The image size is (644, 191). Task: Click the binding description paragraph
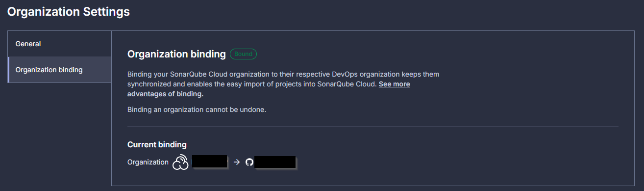(x=283, y=84)
